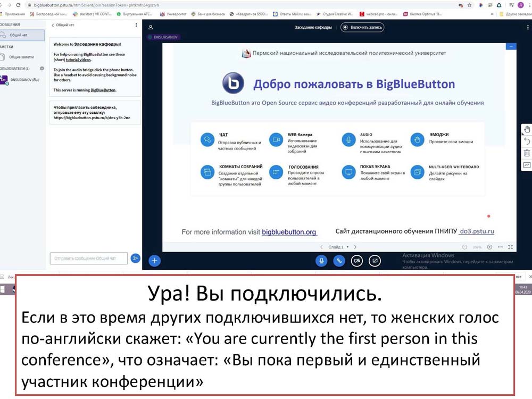Open Кнопка Optimus bookmark
The height and width of the screenshot is (399, 532).
pyautogui.click(x=422, y=14)
